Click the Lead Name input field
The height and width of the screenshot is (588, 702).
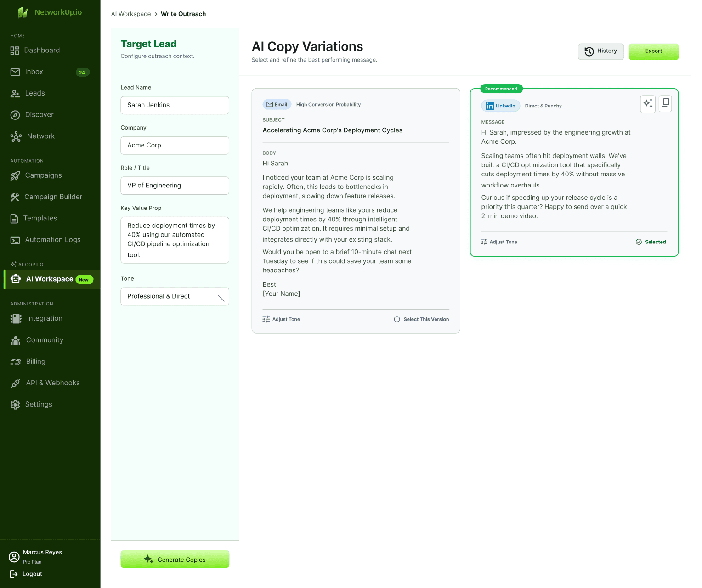[175, 105]
